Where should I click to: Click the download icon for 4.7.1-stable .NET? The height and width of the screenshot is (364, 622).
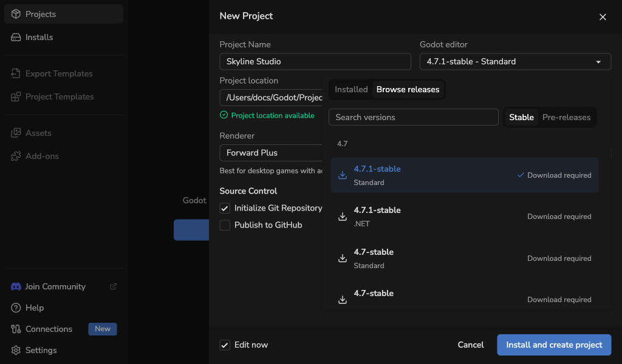(x=343, y=217)
